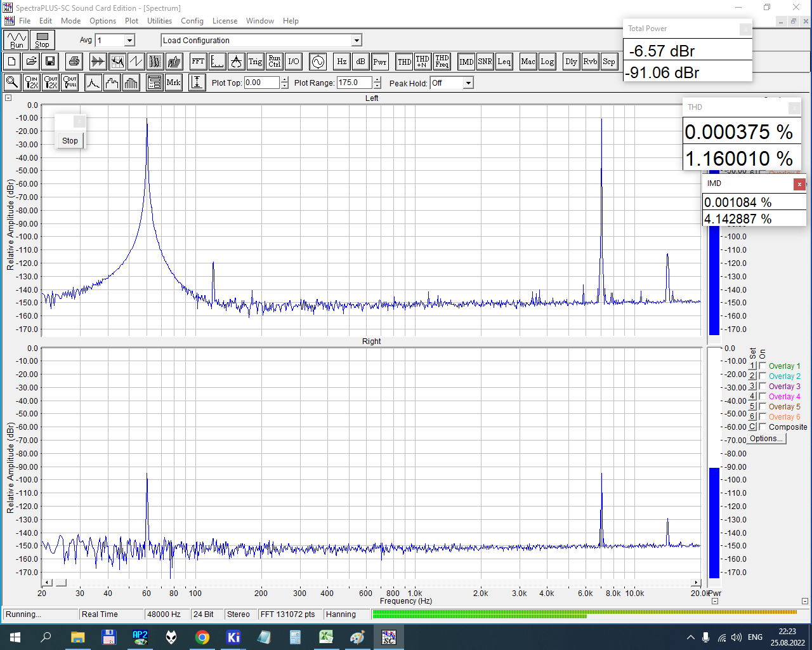Enable the Overlay 1 checkbox

[x=763, y=366]
